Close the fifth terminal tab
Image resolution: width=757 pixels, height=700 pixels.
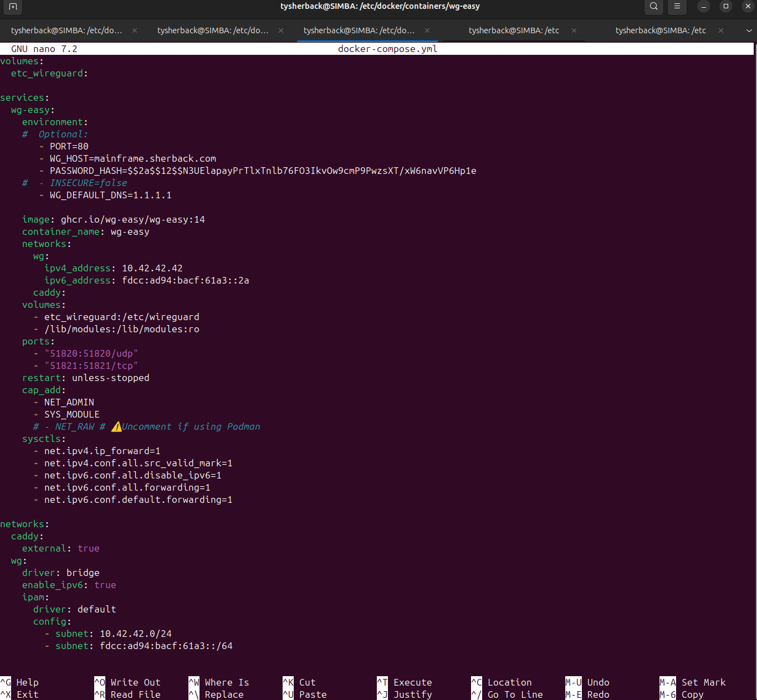click(x=721, y=30)
